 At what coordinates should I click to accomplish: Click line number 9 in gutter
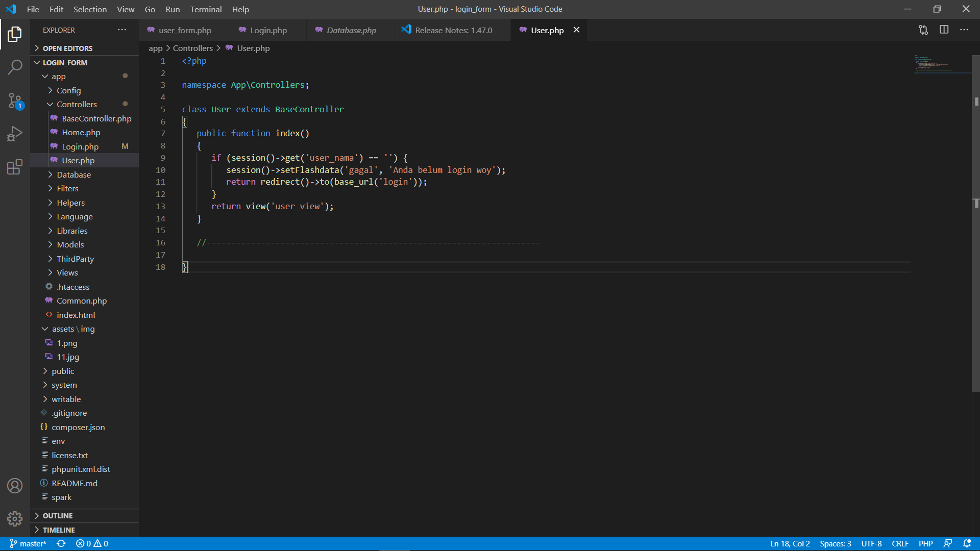coord(163,158)
